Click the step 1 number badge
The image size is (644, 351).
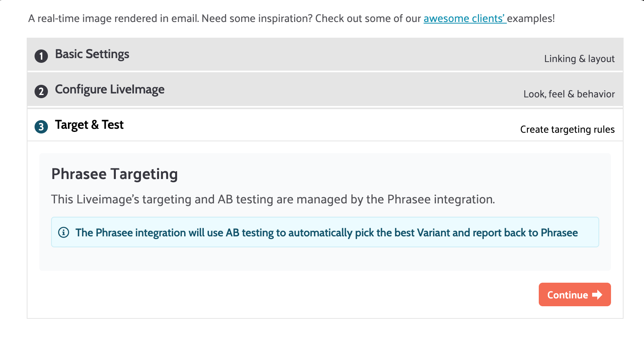[x=41, y=56]
